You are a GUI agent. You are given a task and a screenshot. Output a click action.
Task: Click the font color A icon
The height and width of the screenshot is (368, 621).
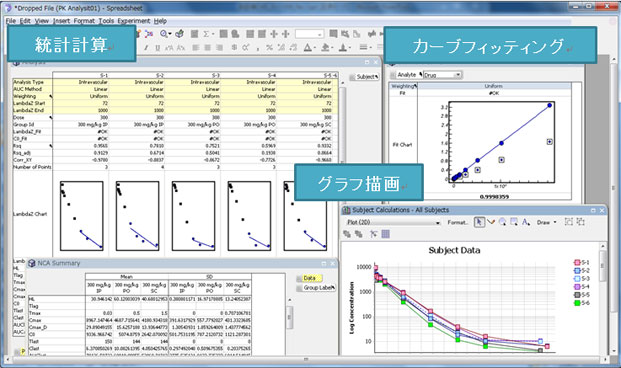coord(307,48)
